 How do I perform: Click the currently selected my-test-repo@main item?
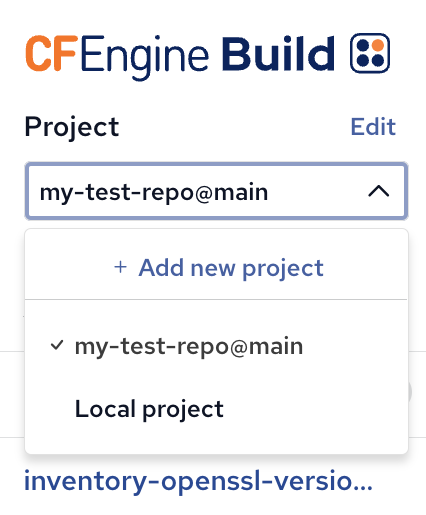[x=216, y=346]
